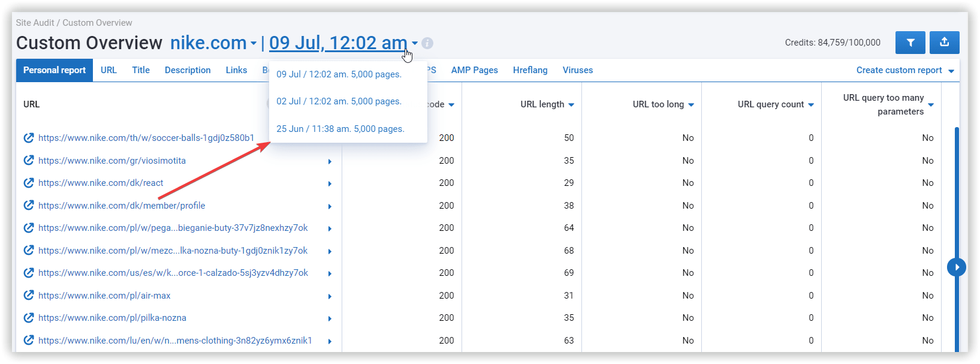The image size is (980, 364).
Task: Open the 09 Jul, 12:02 am crawl date dropdown
Action: pyautogui.click(x=343, y=43)
